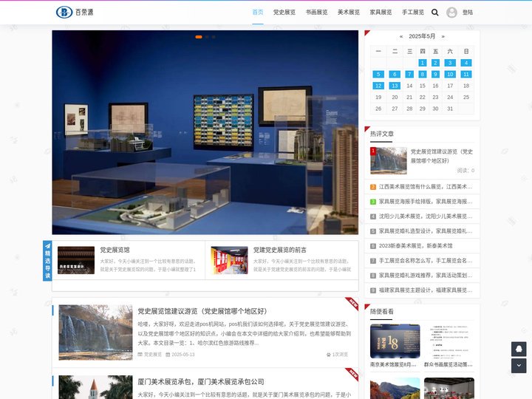The width and height of the screenshot is (532, 399).
Task: Open calendar date 10
Action: [x=450, y=75]
